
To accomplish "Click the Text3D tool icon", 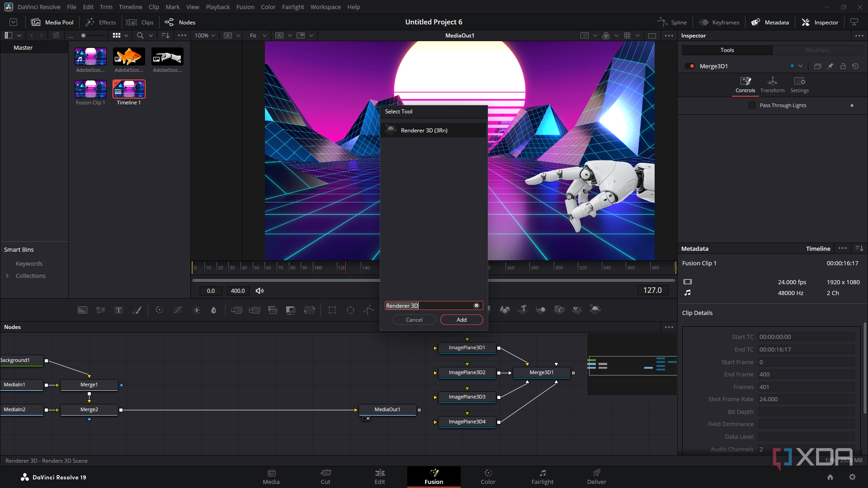I will pyautogui.click(x=523, y=309).
